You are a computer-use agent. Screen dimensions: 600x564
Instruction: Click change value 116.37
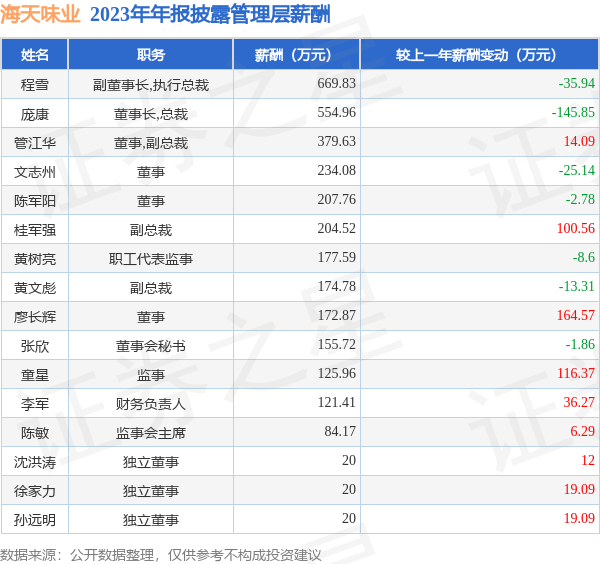tap(576, 373)
